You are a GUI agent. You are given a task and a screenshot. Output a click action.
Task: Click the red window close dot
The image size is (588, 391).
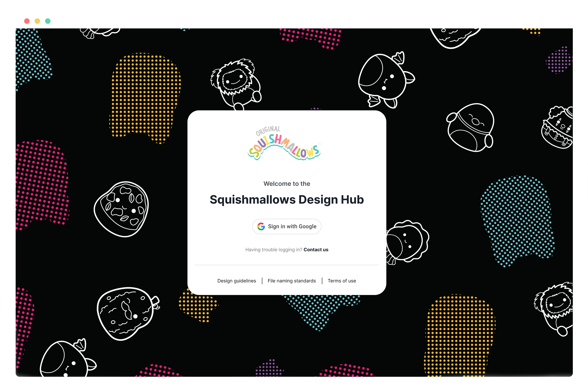(x=27, y=21)
